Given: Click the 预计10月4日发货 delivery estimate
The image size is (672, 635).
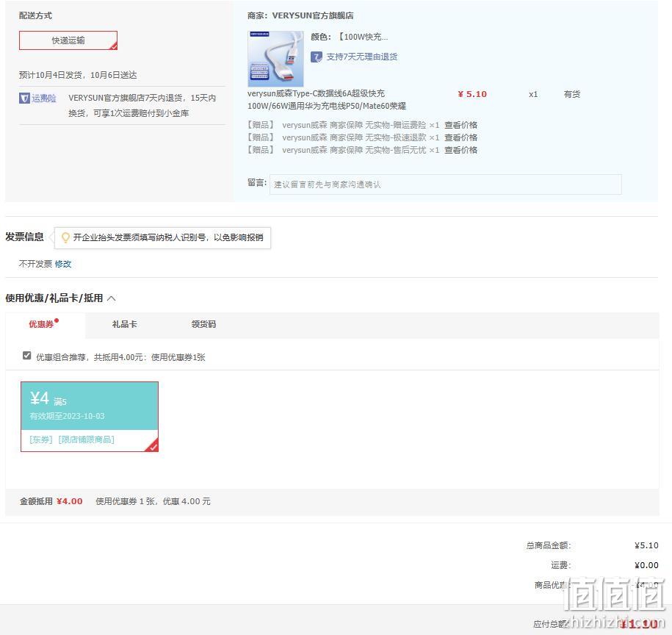Looking at the screenshot, I should tap(78, 75).
